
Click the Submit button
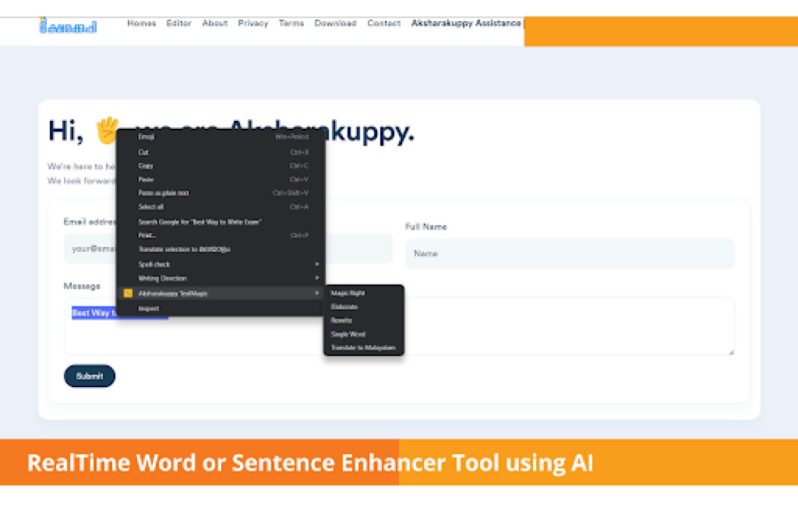89,376
